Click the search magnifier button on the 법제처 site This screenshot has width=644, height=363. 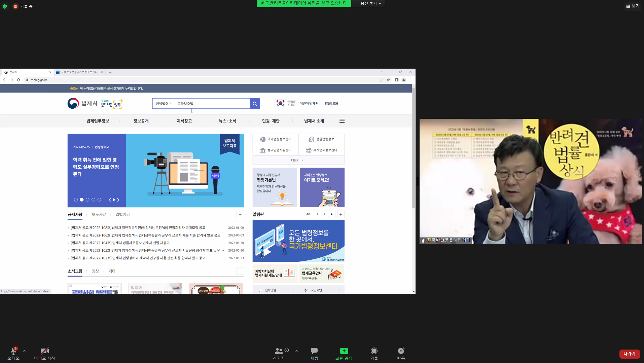click(x=255, y=104)
